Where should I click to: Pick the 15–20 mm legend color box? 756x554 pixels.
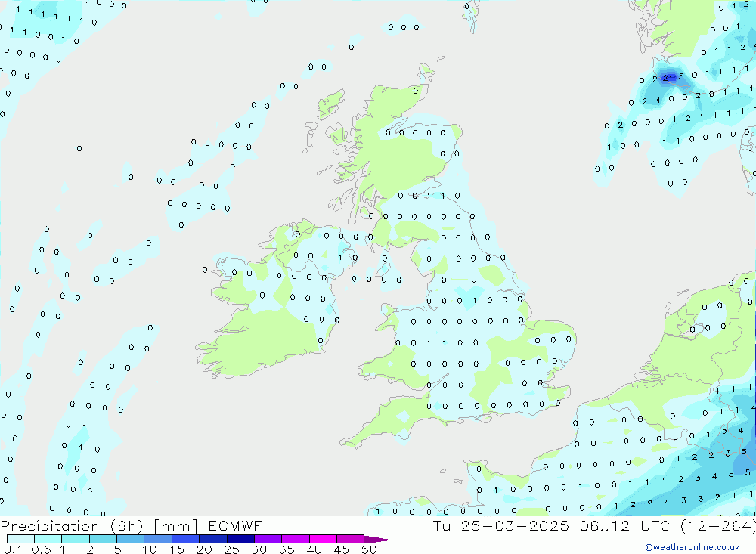[186, 539]
